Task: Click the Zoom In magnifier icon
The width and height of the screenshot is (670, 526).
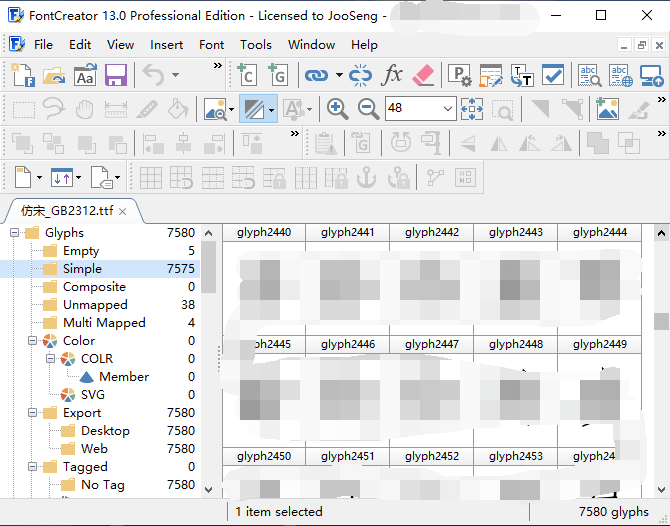Action: coord(338,109)
